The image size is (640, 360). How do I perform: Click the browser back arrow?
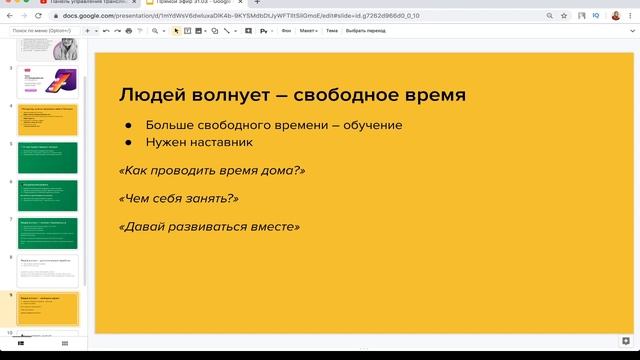pyautogui.click(x=10, y=16)
